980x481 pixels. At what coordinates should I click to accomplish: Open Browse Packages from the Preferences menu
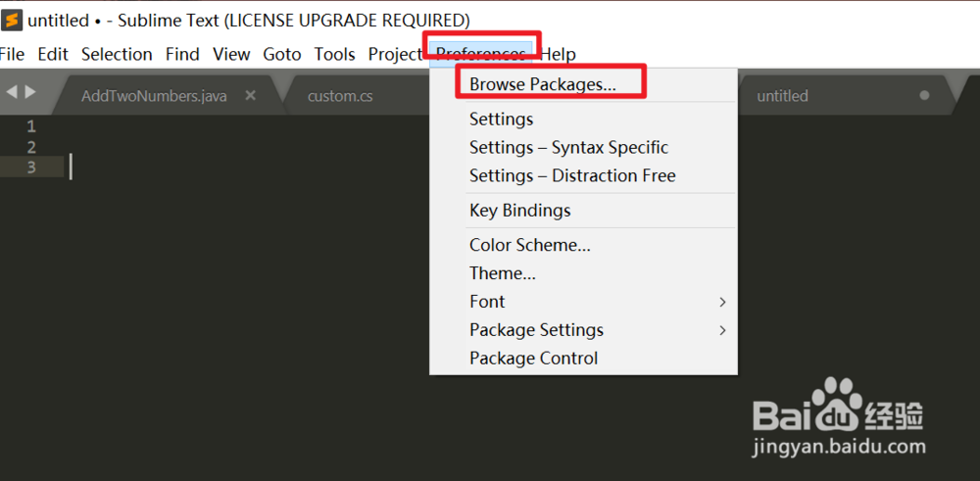pyautogui.click(x=542, y=84)
